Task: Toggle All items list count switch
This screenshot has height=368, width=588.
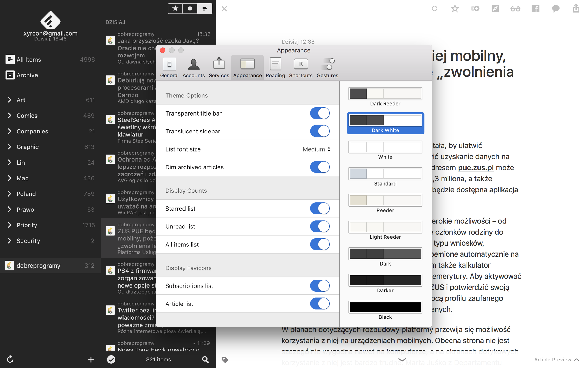Action: click(320, 244)
